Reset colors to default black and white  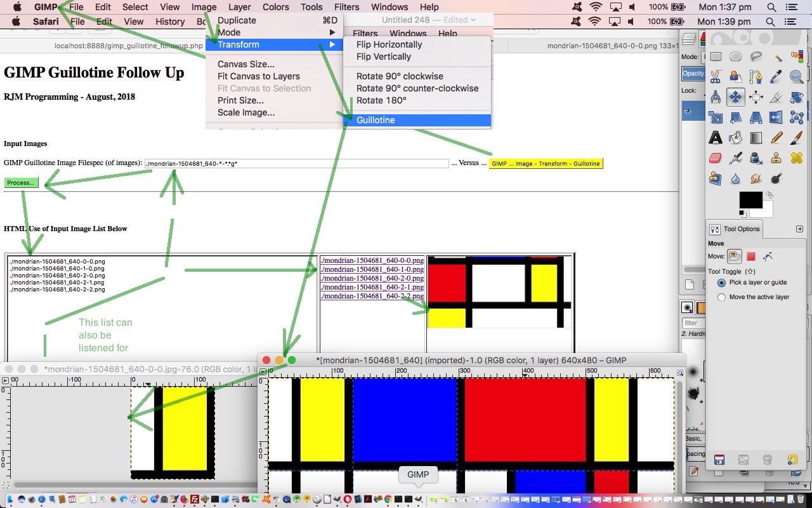(x=743, y=214)
